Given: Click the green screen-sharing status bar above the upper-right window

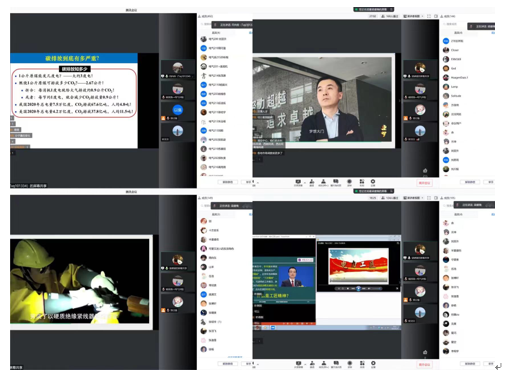Looking at the screenshot, I should click(373, 9).
